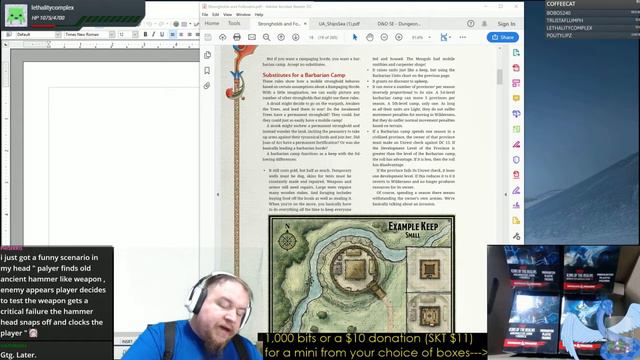Switch to the Tools tab in Acrobat
The image size is (640, 360).
point(234,24)
